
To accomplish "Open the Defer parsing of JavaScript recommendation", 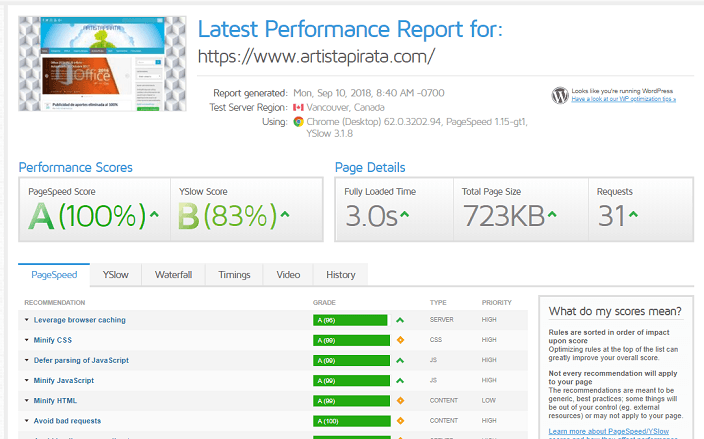I will coord(81,360).
